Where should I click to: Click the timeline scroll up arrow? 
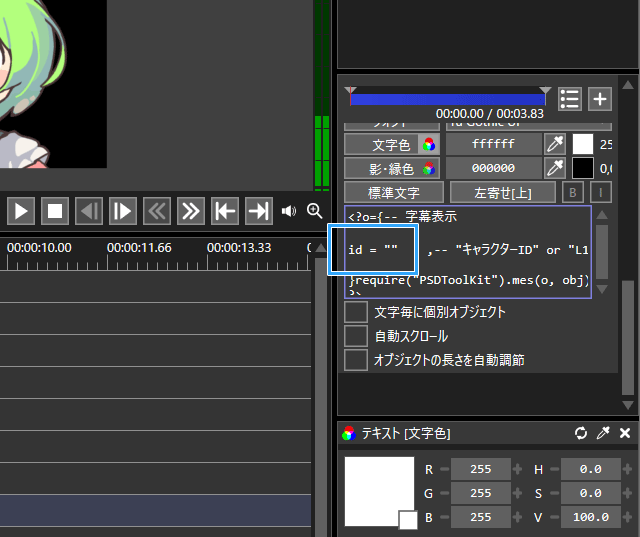coord(321,248)
